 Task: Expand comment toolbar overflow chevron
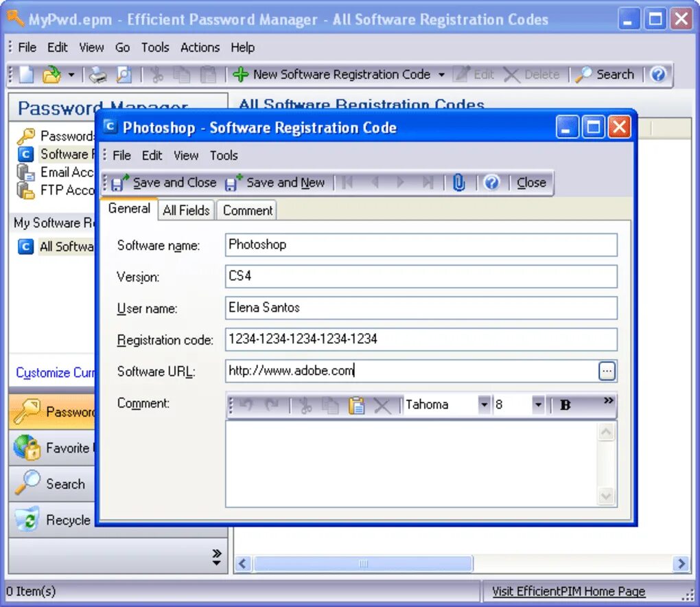(608, 400)
